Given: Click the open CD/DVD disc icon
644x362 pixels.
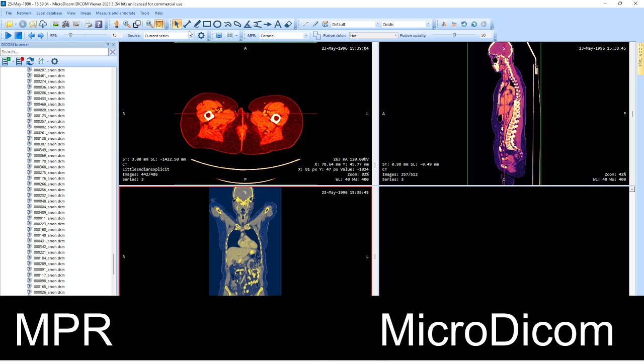Looking at the screenshot, I should tap(23, 24).
